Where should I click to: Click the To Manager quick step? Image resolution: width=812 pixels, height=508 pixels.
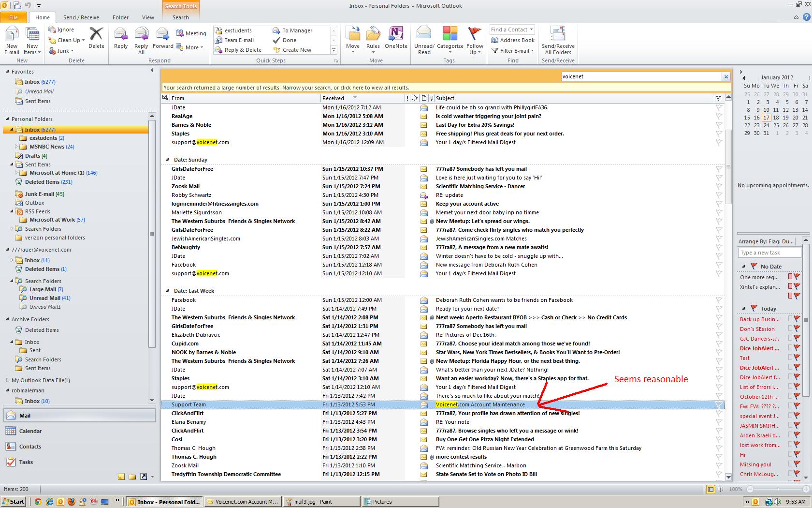click(292, 30)
